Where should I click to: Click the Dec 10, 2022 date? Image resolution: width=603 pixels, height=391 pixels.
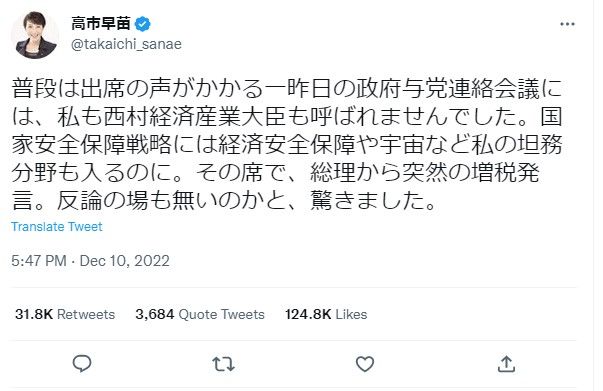pos(125,261)
